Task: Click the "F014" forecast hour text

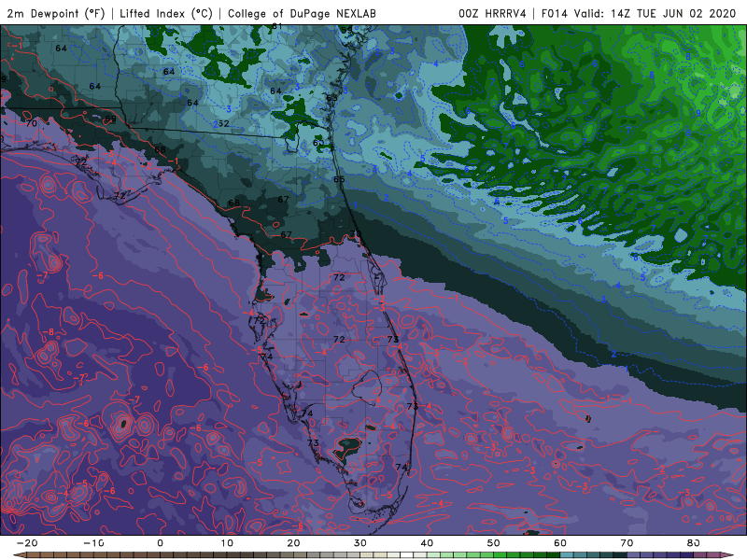Action: tap(554, 13)
